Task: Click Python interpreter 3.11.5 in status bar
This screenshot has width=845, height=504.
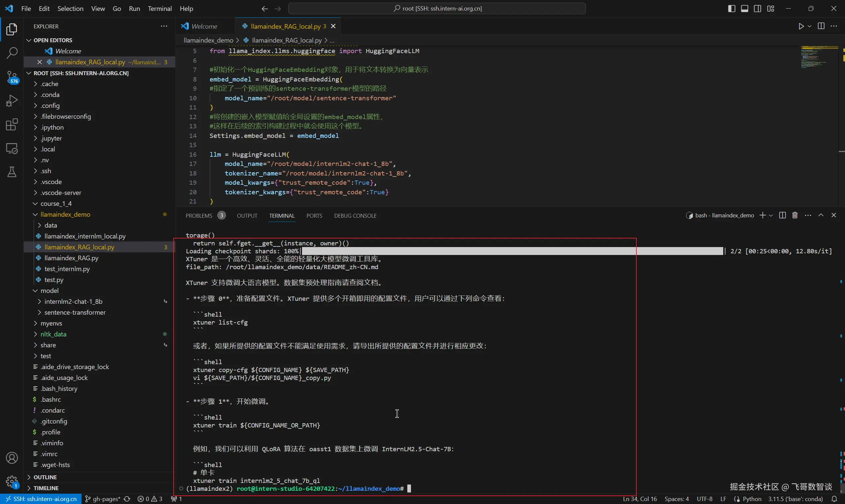Action: pyautogui.click(x=795, y=499)
